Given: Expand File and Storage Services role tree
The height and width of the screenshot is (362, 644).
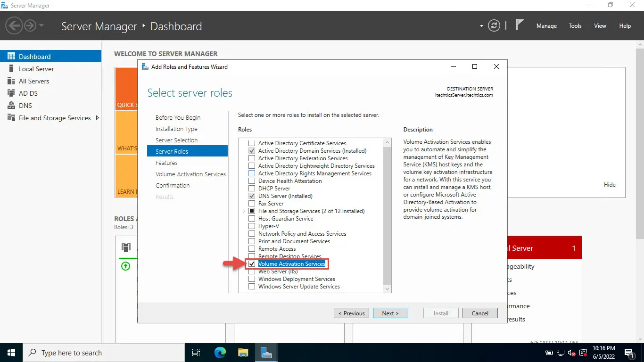Looking at the screenshot, I should [x=244, y=211].
